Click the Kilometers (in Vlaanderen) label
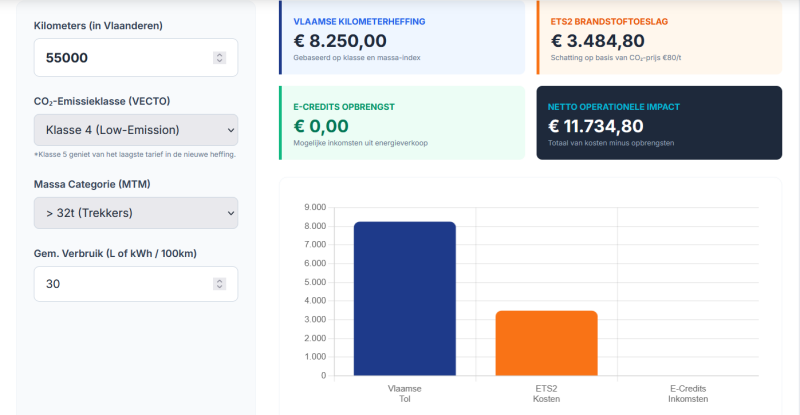Viewport: 800px width, 415px height. (x=99, y=25)
